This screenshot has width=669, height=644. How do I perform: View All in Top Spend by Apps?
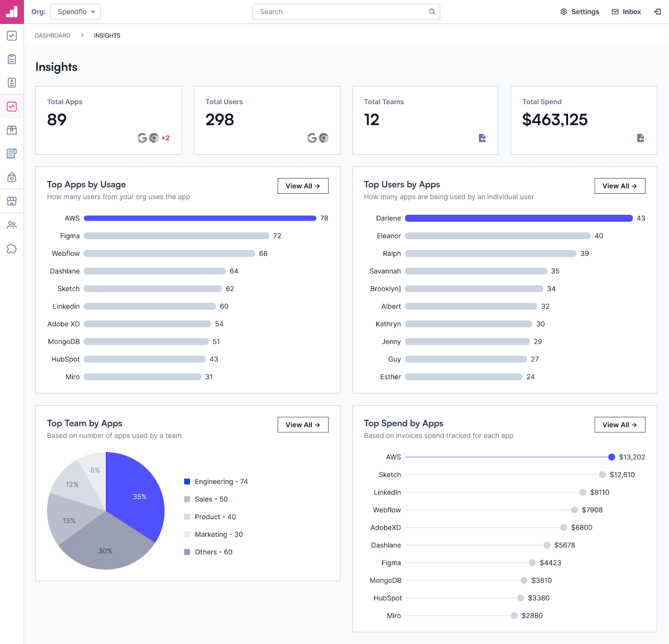point(620,425)
